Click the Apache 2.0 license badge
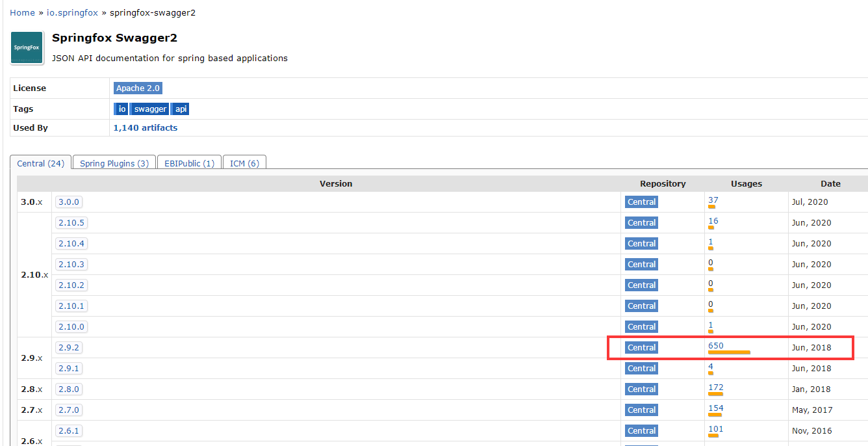 [x=138, y=88]
